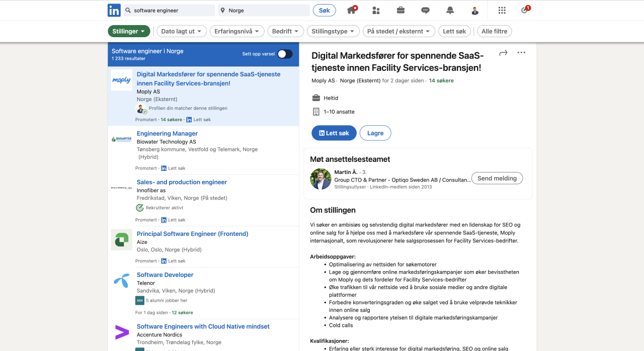This screenshot has width=644, height=351.
Task: Click 5 alumni jobber her text
Action: pos(167,300)
